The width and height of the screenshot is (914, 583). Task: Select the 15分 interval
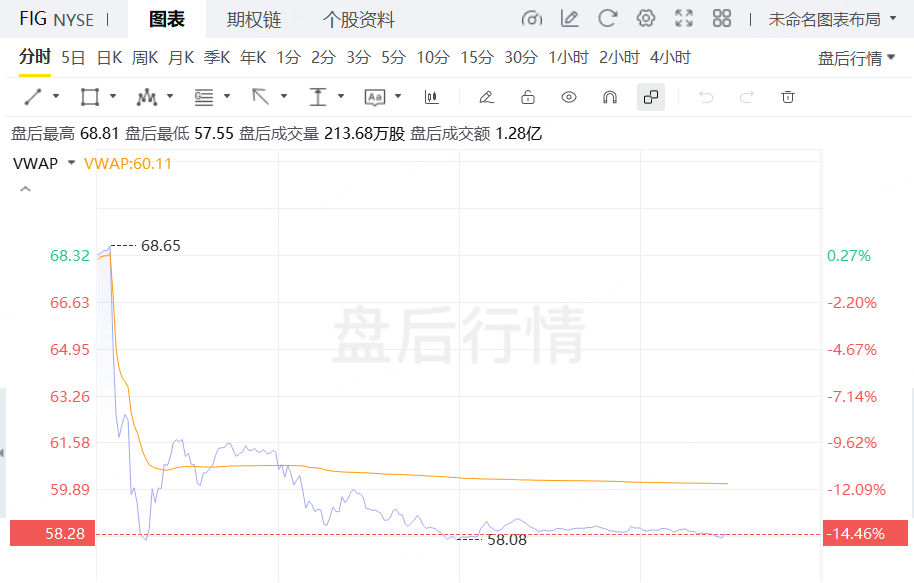coord(477,58)
